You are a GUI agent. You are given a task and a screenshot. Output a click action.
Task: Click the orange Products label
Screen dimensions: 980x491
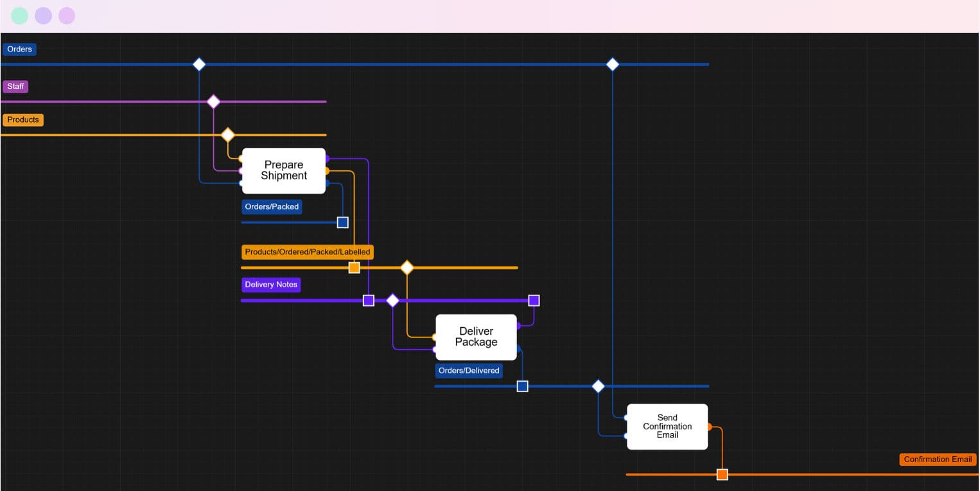pos(23,120)
